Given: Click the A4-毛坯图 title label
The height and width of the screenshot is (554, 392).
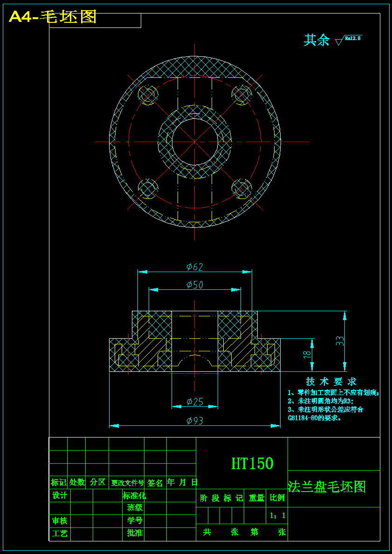Looking at the screenshot, I should pyautogui.click(x=53, y=17).
